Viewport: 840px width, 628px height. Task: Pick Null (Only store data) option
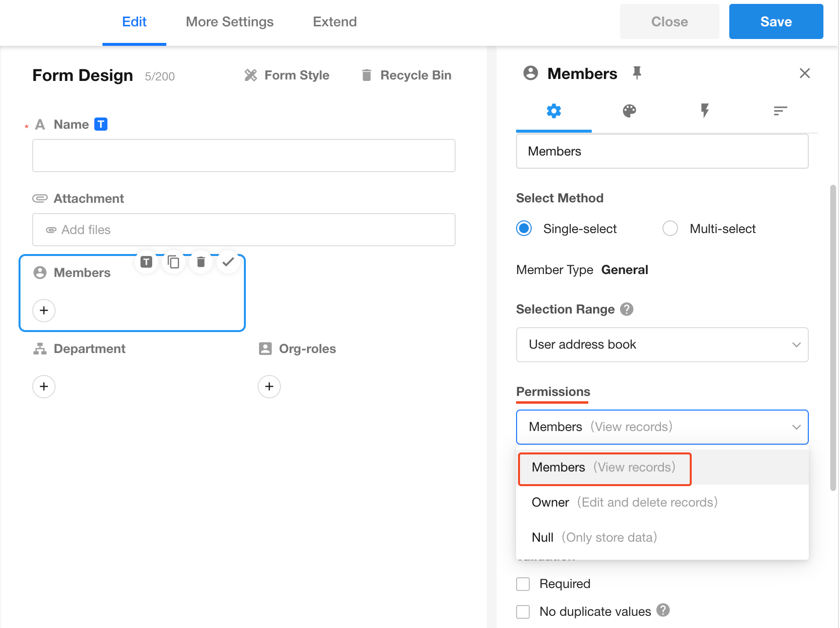[x=594, y=537]
